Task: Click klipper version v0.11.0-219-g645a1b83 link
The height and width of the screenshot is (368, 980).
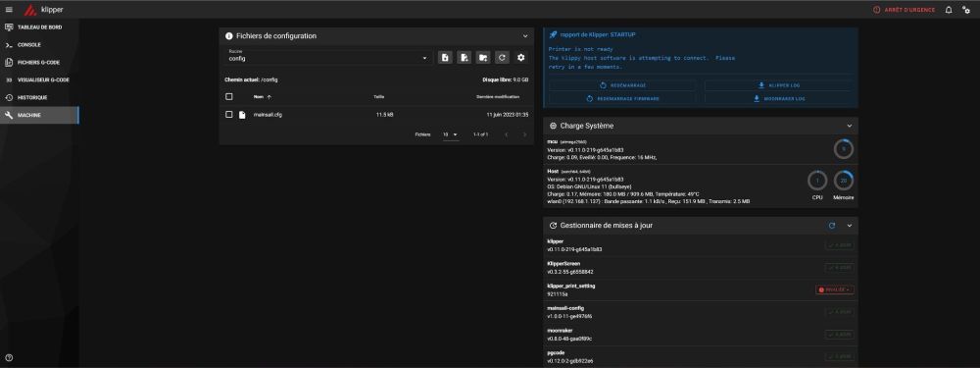Action: click(574, 249)
